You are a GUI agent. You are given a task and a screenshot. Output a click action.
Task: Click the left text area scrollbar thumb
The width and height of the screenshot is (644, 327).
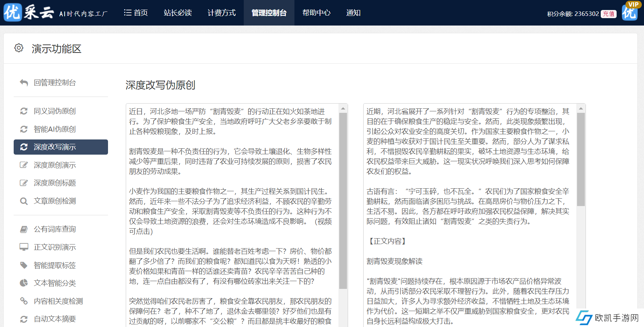(343, 201)
